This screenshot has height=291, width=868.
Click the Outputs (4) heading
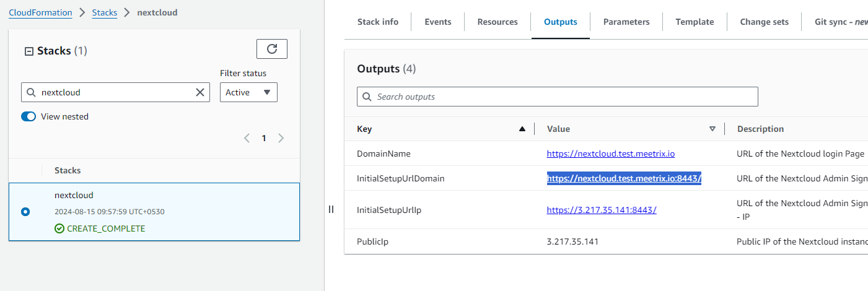point(387,69)
